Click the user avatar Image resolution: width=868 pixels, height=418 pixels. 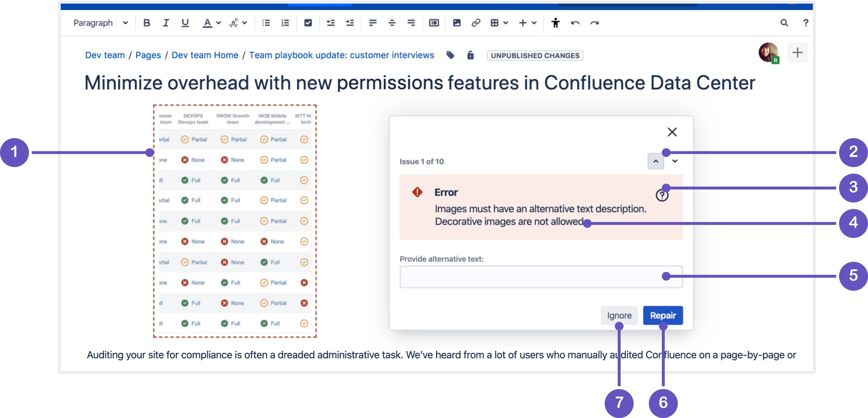coord(768,53)
